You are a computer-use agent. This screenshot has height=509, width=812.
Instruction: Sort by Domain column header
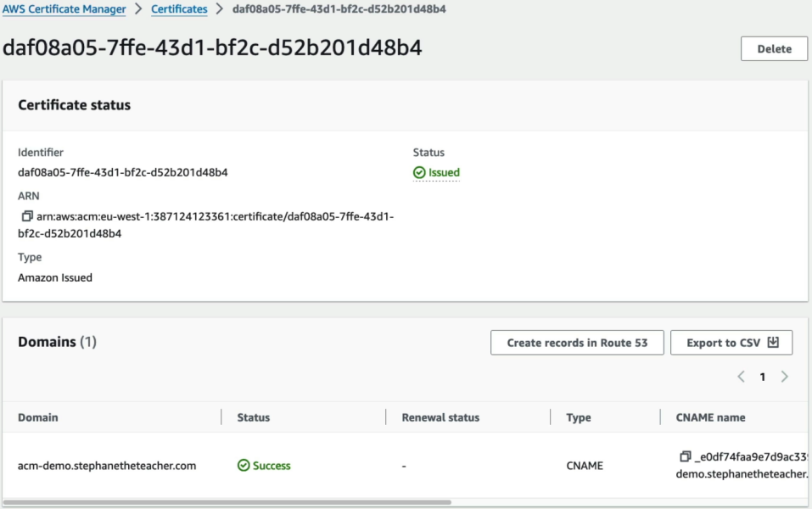coord(38,417)
